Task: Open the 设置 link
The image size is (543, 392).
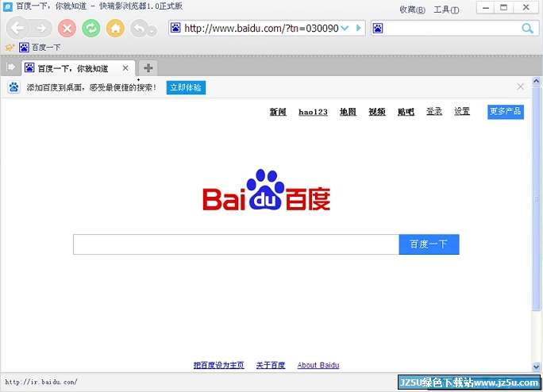Action: (x=462, y=111)
